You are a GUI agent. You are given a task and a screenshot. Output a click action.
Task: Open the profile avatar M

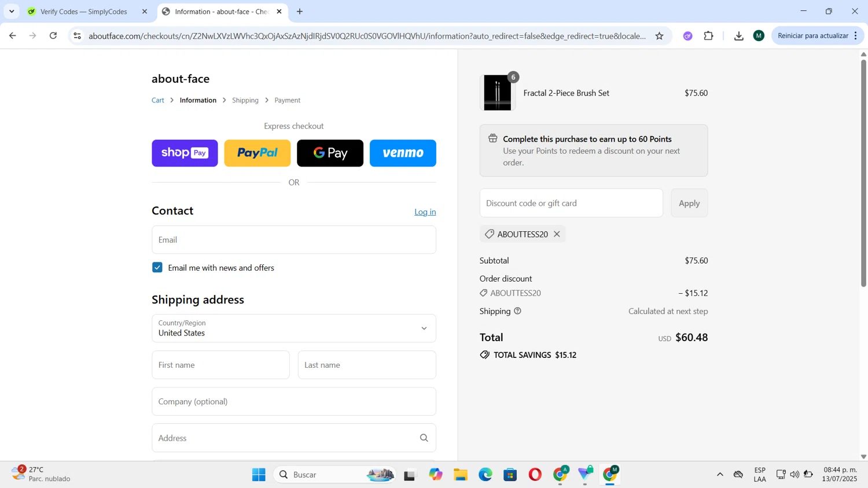coord(759,36)
